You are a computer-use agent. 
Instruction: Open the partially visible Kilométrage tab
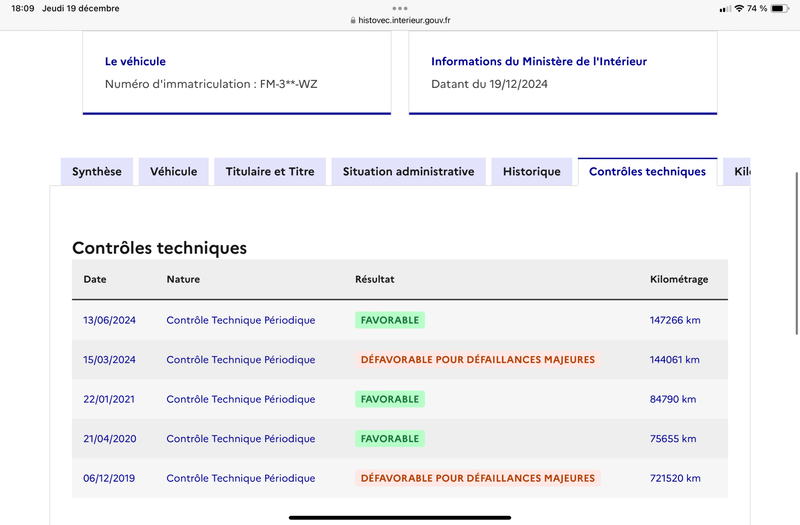click(x=737, y=171)
